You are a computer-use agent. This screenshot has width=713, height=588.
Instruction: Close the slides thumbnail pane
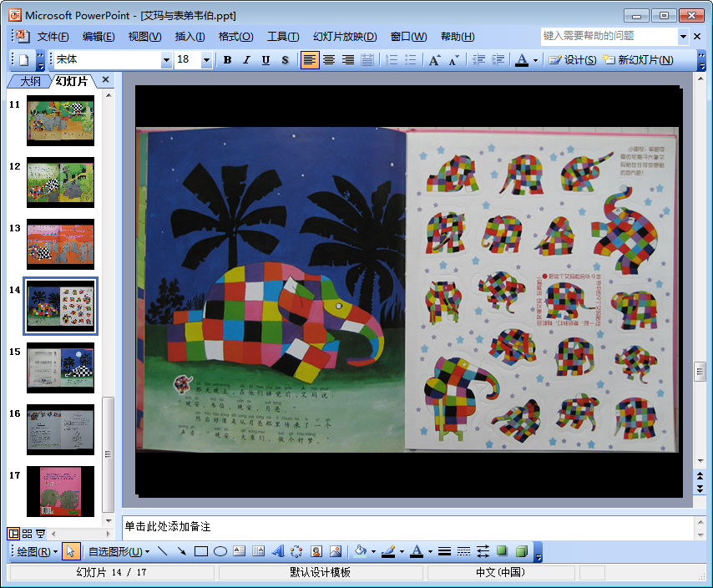[105, 79]
